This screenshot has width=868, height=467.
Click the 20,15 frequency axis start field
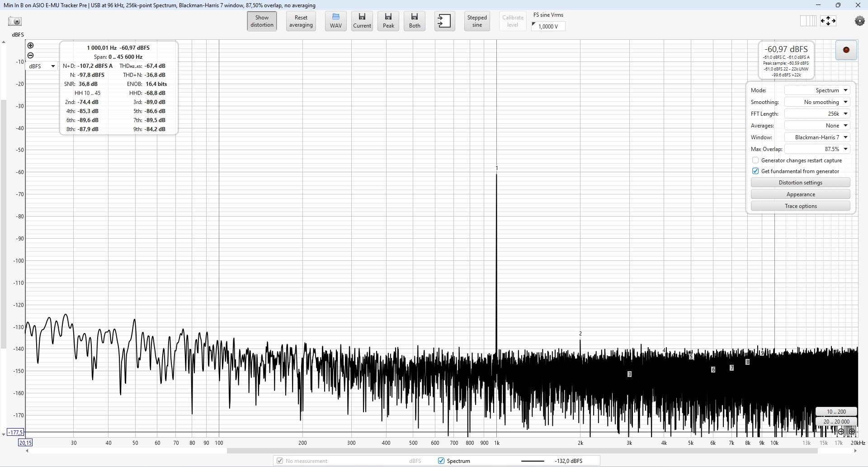(25, 443)
